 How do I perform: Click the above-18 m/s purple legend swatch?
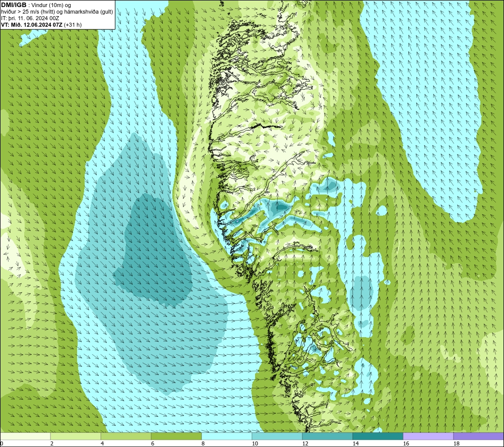[x=478, y=436]
